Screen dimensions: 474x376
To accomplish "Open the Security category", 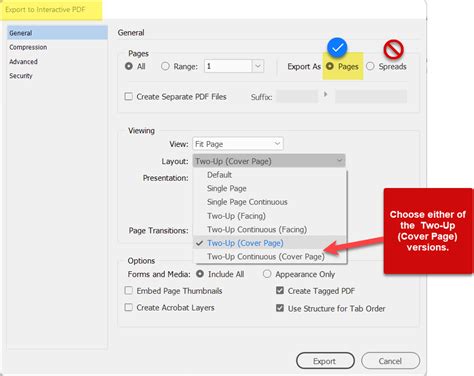I will (21, 76).
